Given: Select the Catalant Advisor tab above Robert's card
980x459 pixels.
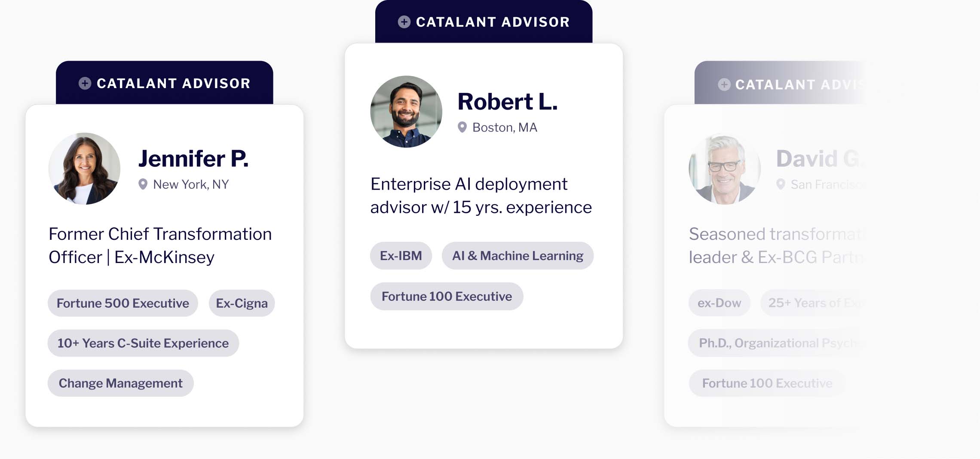Looking at the screenshot, I should [484, 22].
